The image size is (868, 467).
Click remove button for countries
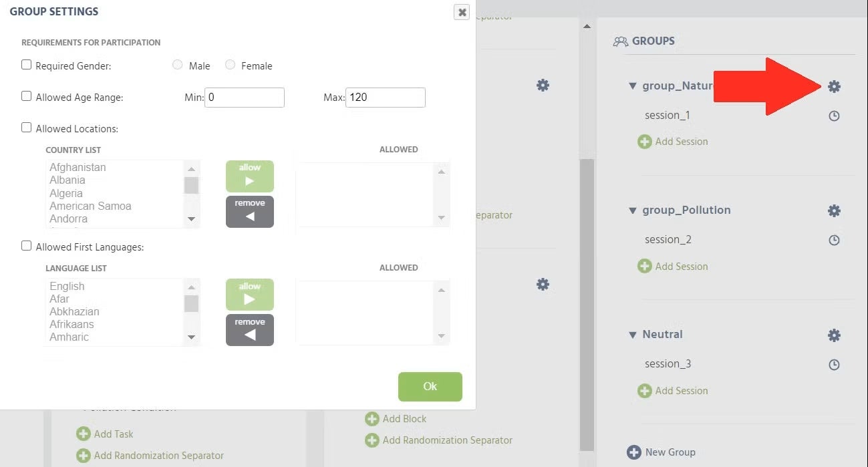250,212
